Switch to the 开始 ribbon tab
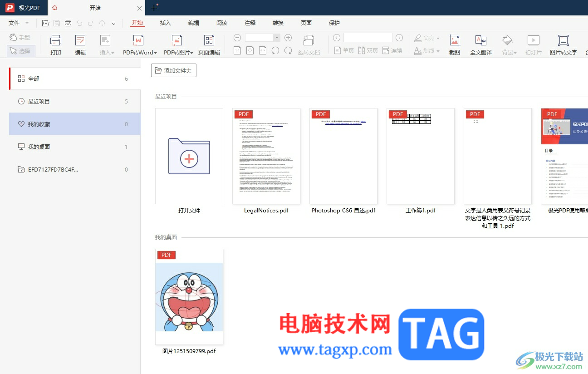 click(x=137, y=23)
